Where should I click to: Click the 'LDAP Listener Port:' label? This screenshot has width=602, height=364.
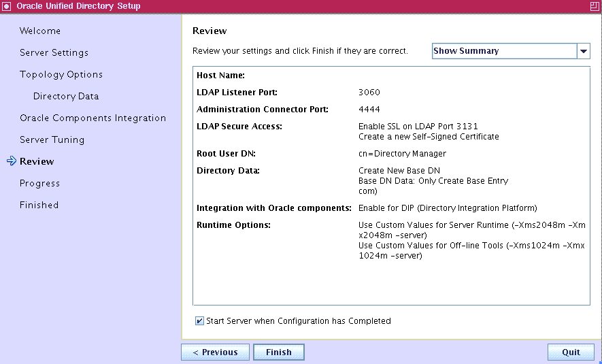pos(237,92)
